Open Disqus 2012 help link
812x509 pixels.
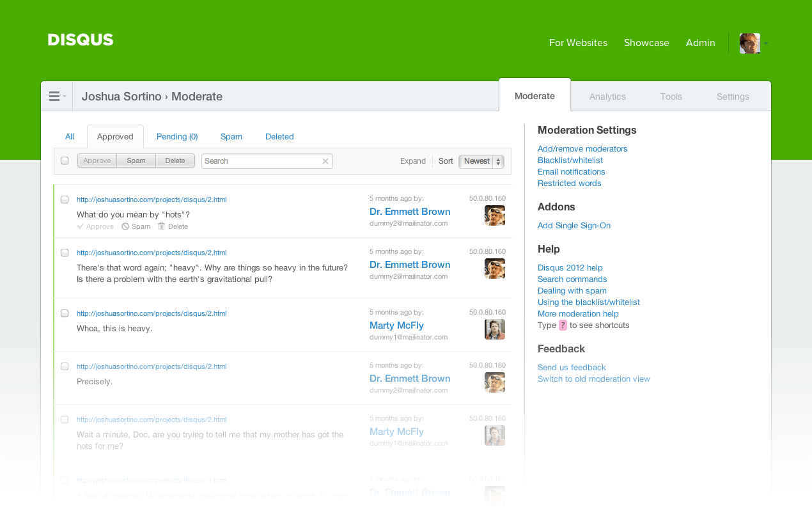pyautogui.click(x=570, y=268)
